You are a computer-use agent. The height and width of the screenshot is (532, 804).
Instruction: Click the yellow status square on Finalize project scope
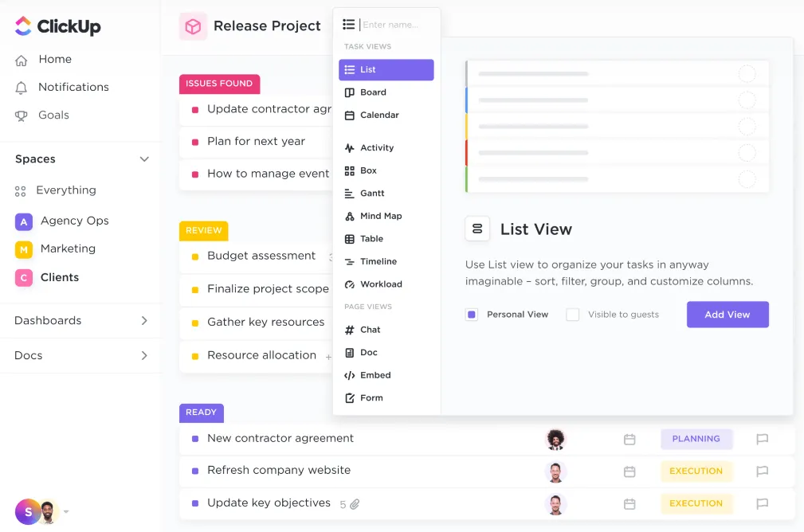(x=195, y=290)
